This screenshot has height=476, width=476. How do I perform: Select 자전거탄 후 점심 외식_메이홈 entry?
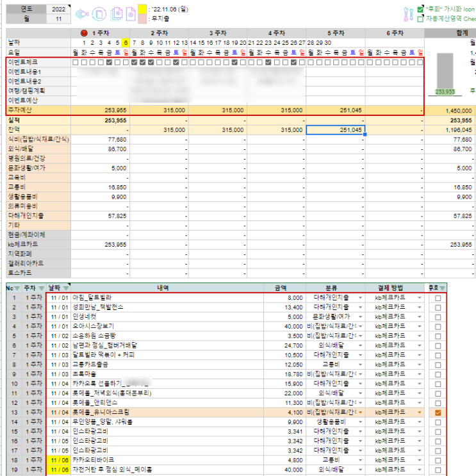(x=167, y=470)
